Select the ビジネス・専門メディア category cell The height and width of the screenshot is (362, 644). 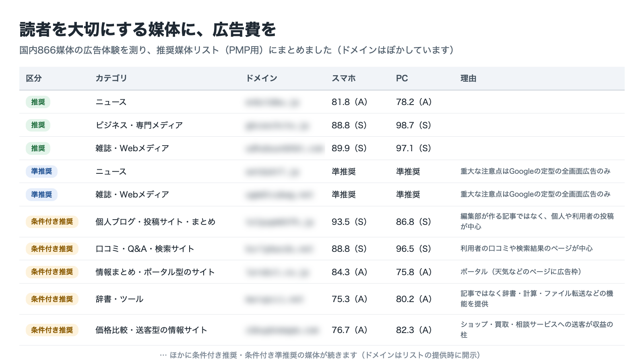139,125
